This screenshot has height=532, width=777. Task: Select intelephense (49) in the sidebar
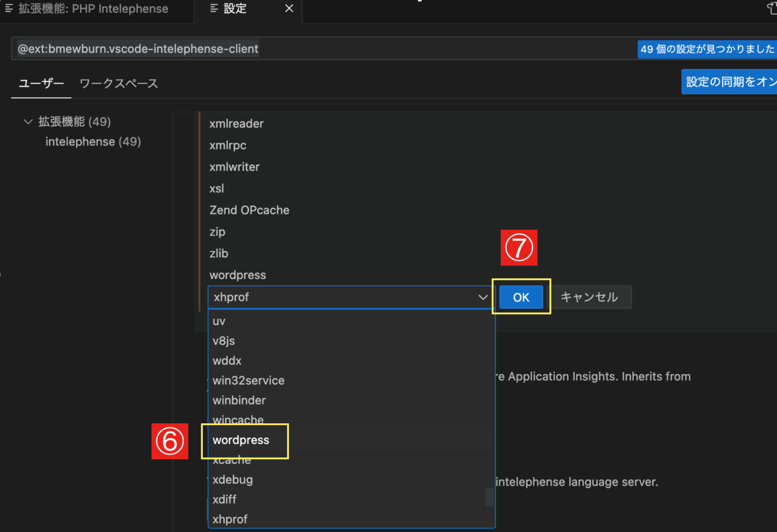click(x=93, y=142)
